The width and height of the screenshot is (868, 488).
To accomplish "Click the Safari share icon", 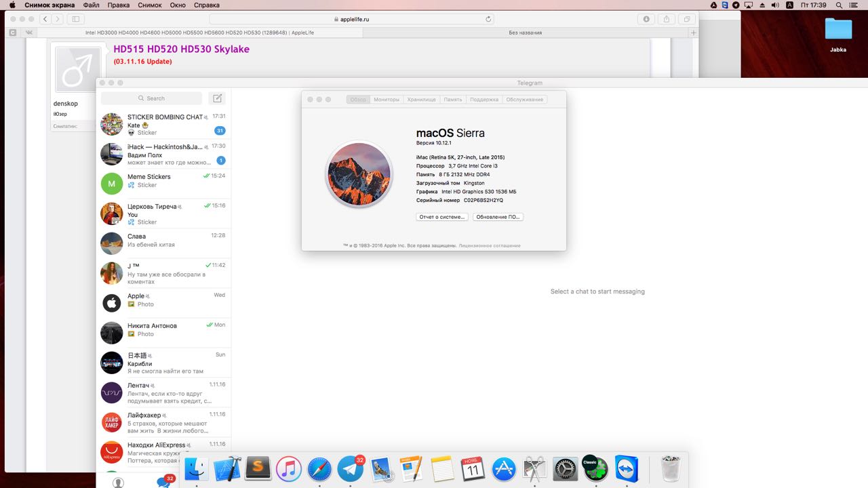I will [x=667, y=19].
